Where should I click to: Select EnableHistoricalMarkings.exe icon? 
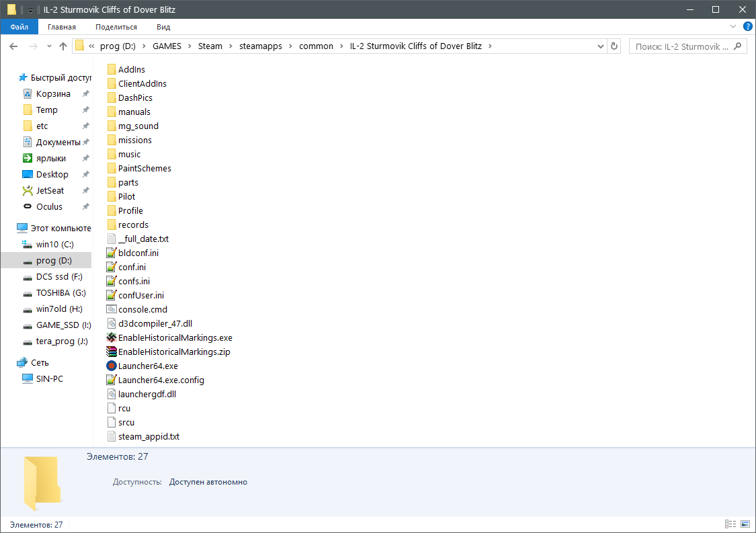(112, 337)
